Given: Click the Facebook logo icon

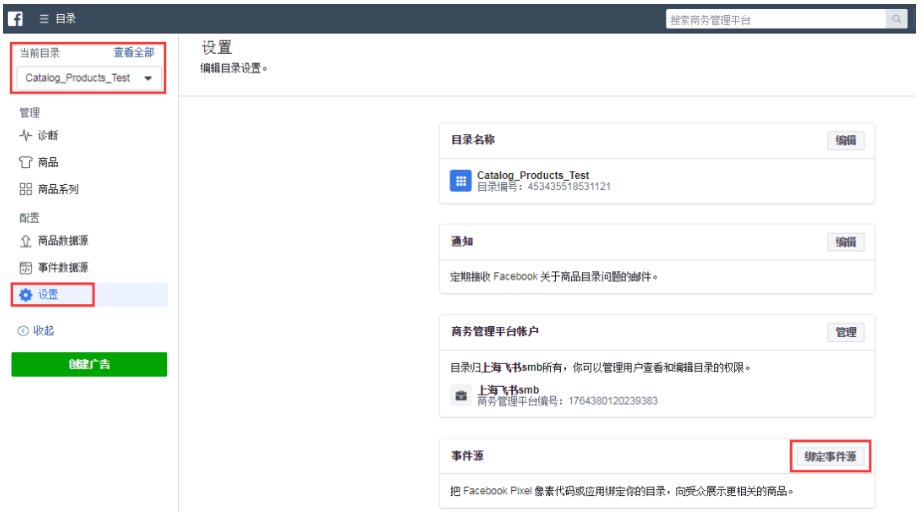Looking at the screenshot, I should [x=16, y=19].
